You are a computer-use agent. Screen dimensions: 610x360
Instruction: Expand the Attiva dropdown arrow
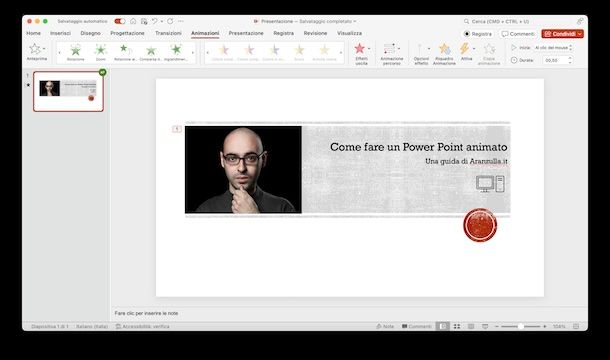click(474, 49)
